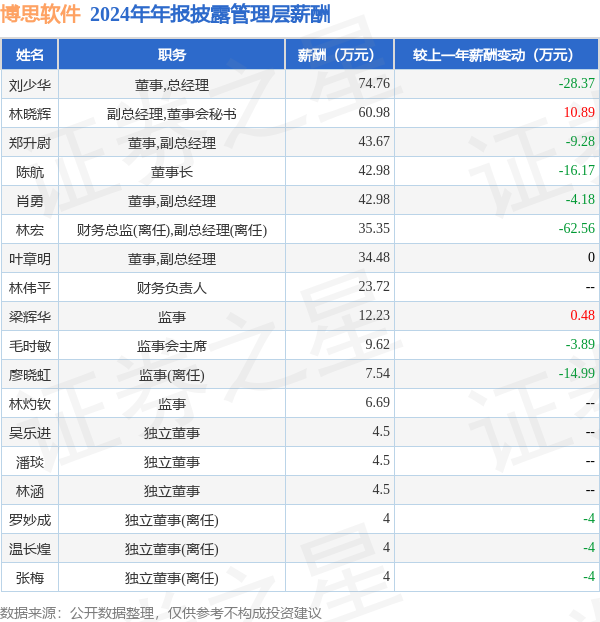The height and width of the screenshot is (622, 600).
Task: Select the name 林晓辉
Action: (30, 114)
